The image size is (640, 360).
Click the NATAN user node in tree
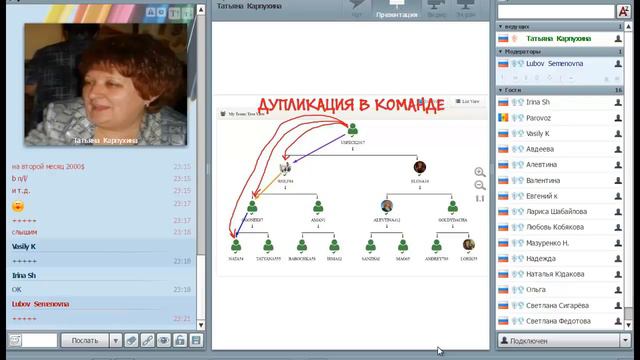pyautogui.click(x=236, y=247)
